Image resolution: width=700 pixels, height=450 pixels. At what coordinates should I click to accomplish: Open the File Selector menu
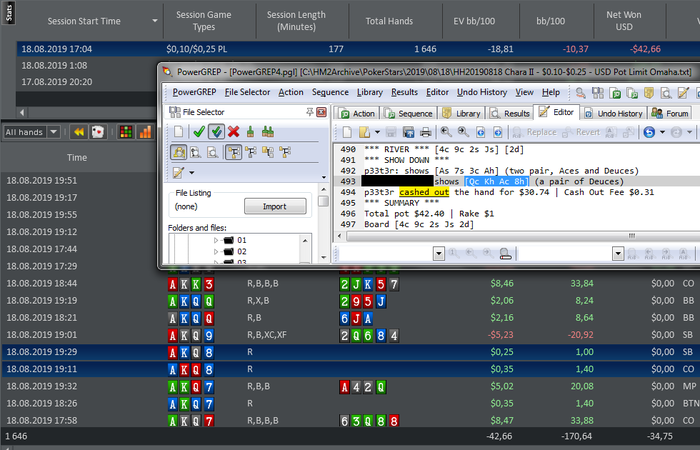pyautogui.click(x=247, y=92)
